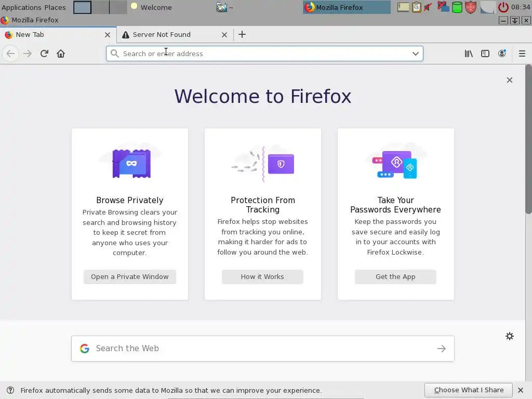
Task: Show sidebars with the sidebar icon
Action: [485, 54]
